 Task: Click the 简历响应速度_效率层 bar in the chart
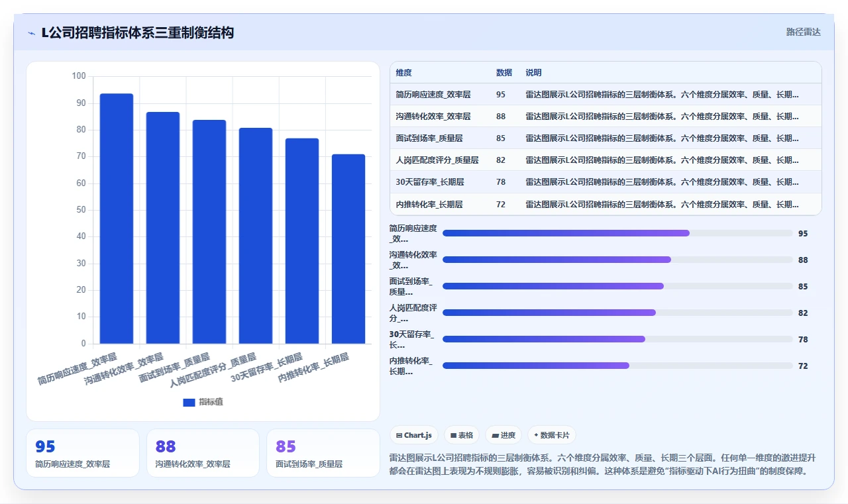[x=117, y=219]
